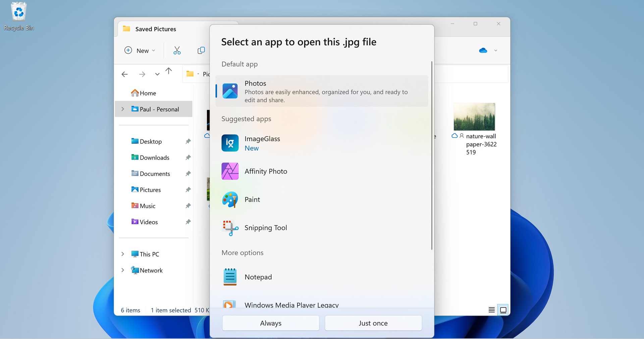The image size is (644, 339).
Task: Click the Always button
Action: pyautogui.click(x=271, y=323)
